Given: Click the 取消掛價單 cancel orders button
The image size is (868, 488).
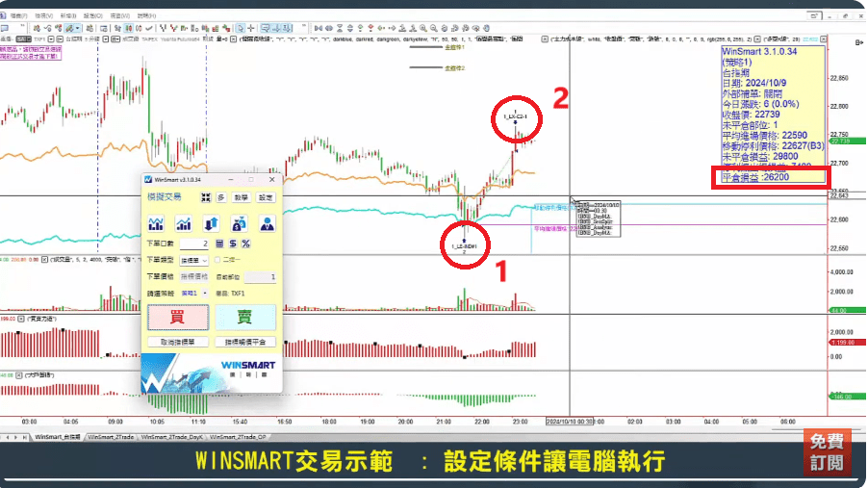Looking at the screenshot, I should [x=178, y=343].
